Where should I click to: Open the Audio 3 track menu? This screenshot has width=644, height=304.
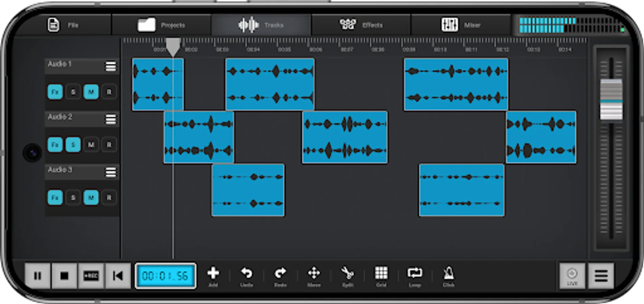[110, 173]
